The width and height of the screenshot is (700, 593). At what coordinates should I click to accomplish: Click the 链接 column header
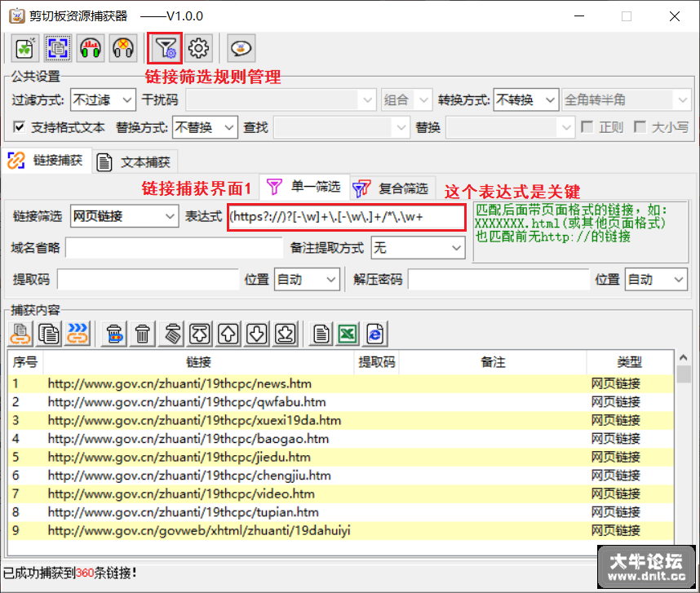point(199,362)
